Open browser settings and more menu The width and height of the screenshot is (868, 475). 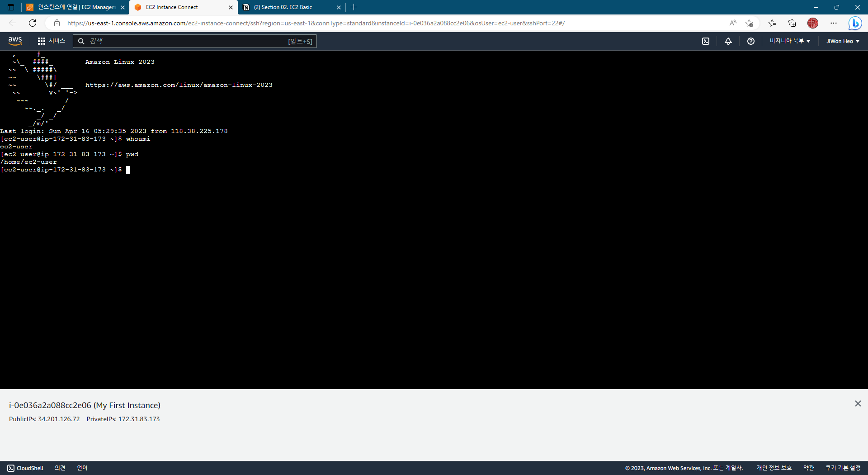(x=834, y=23)
